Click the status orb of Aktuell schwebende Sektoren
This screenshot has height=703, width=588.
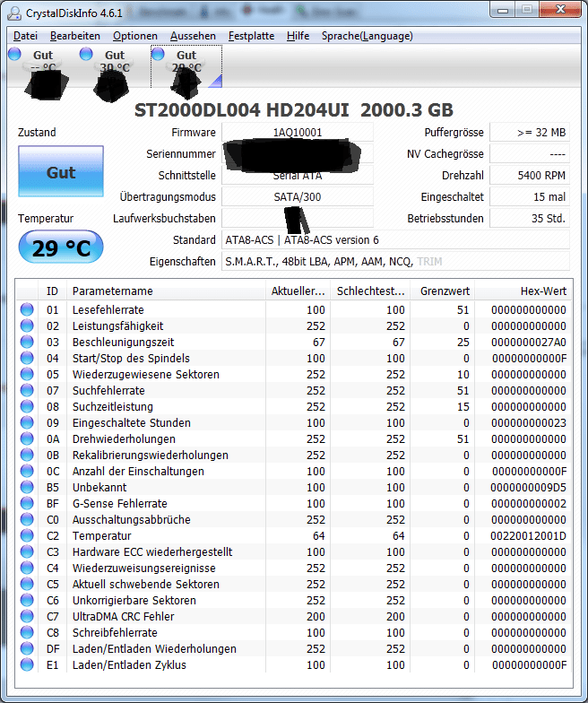pyautogui.click(x=27, y=584)
